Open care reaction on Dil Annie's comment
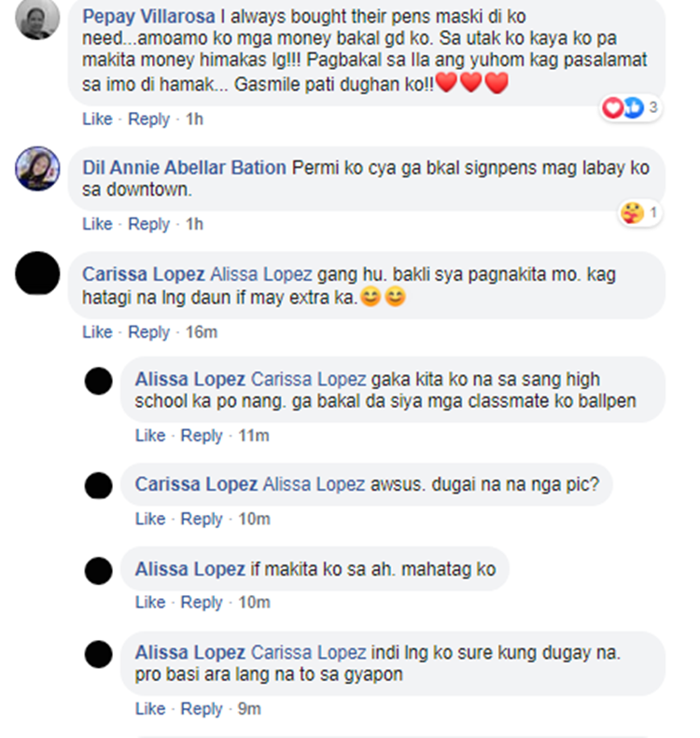 point(639,214)
